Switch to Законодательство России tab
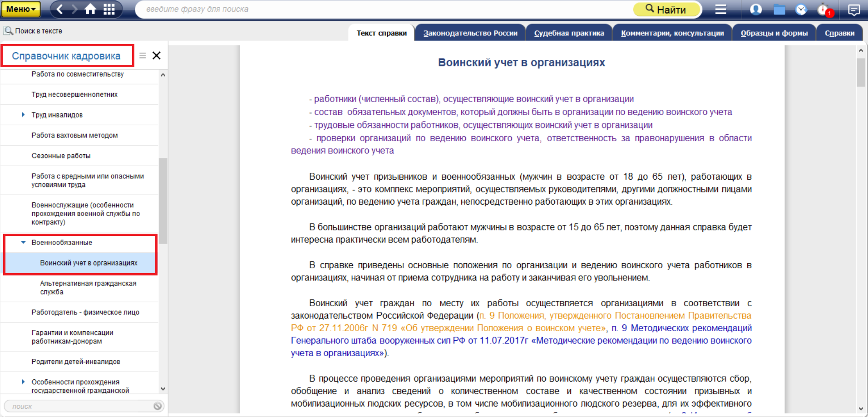The width and height of the screenshot is (868, 417). pos(470,33)
